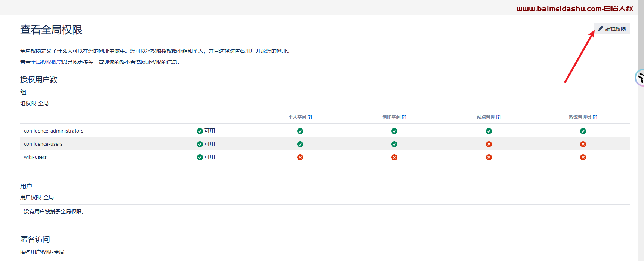The height and width of the screenshot is (261, 644).
Task: Open help [?] link beside 创建空间
Action: tap(404, 117)
